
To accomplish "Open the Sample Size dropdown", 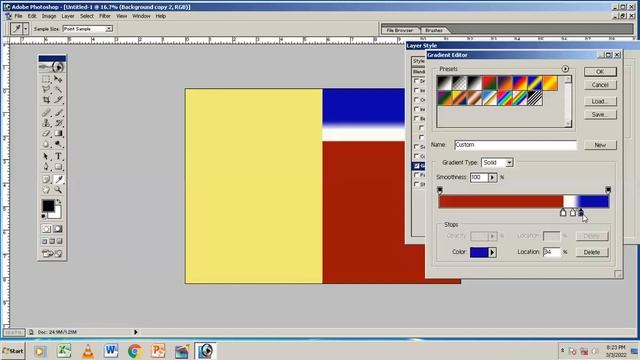I will [x=109, y=29].
